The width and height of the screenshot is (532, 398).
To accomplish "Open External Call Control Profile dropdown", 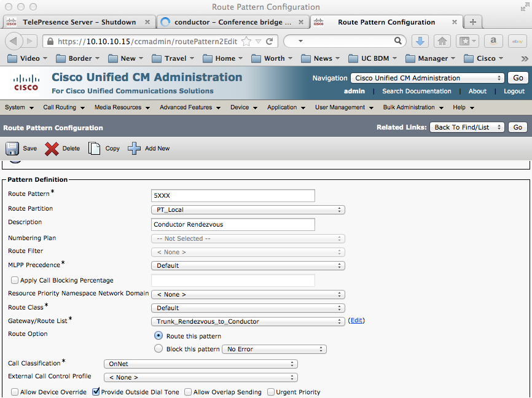I will pyautogui.click(x=201, y=377).
